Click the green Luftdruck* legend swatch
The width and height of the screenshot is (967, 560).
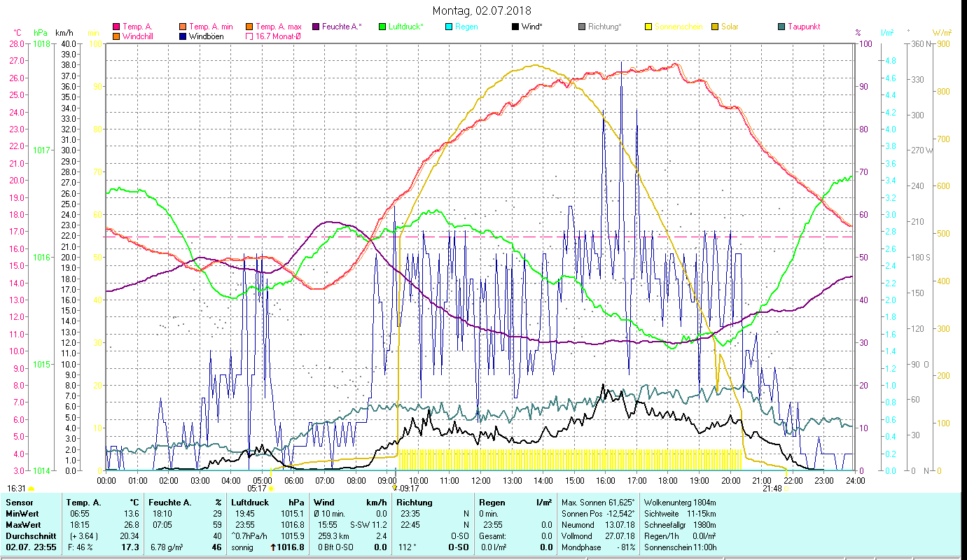382,27
